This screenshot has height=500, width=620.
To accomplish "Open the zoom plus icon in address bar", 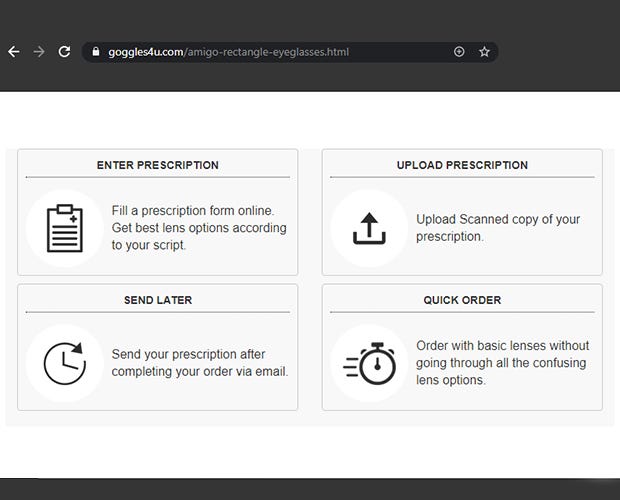I will 459,52.
